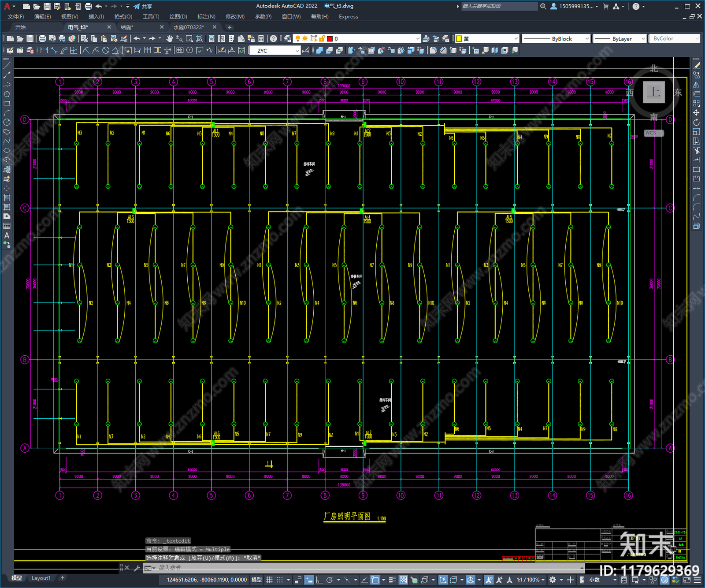Click the Plot printer icon in quick access
Image resolution: width=705 pixels, height=588 pixels.
click(x=88, y=6)
